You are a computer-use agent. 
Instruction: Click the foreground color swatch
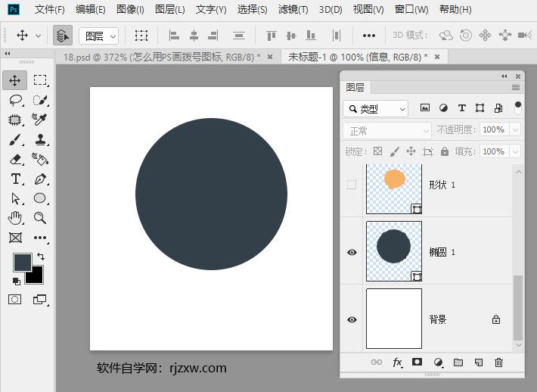point(22,262)
